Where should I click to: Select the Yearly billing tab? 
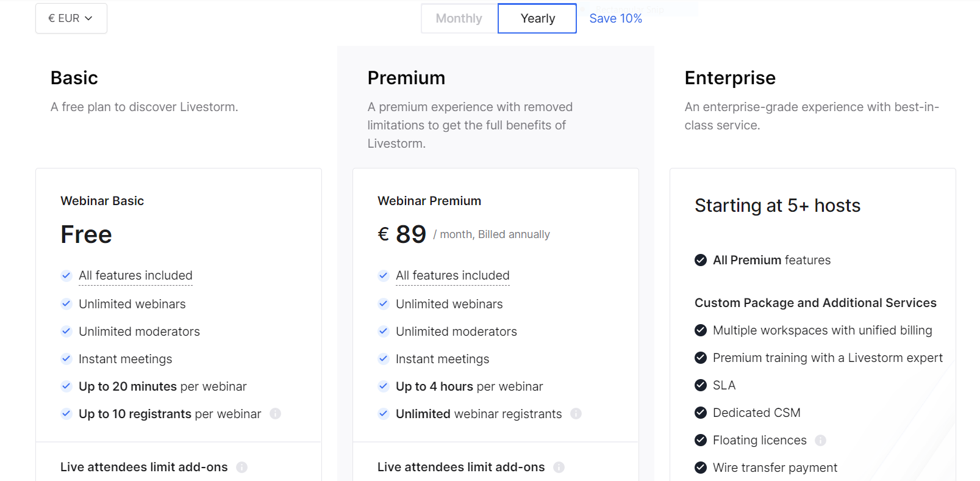point(537,18)
